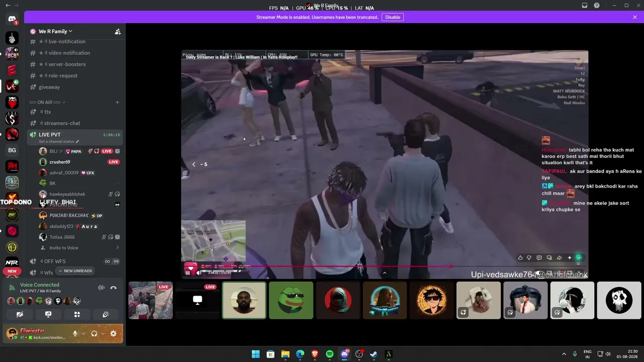Disconnect from voice with the hang-up icon

point(114,288)
